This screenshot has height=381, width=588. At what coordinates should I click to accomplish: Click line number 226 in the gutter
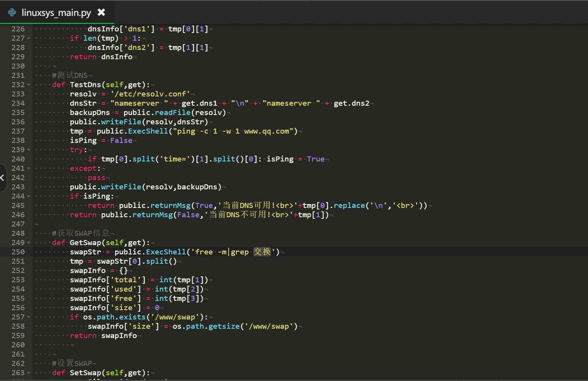click(18, 29)
